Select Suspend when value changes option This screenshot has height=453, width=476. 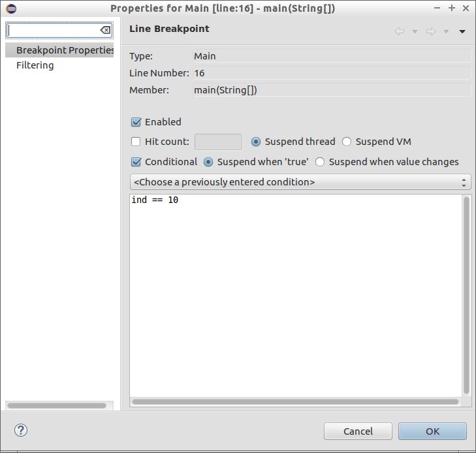coord(320,162)
